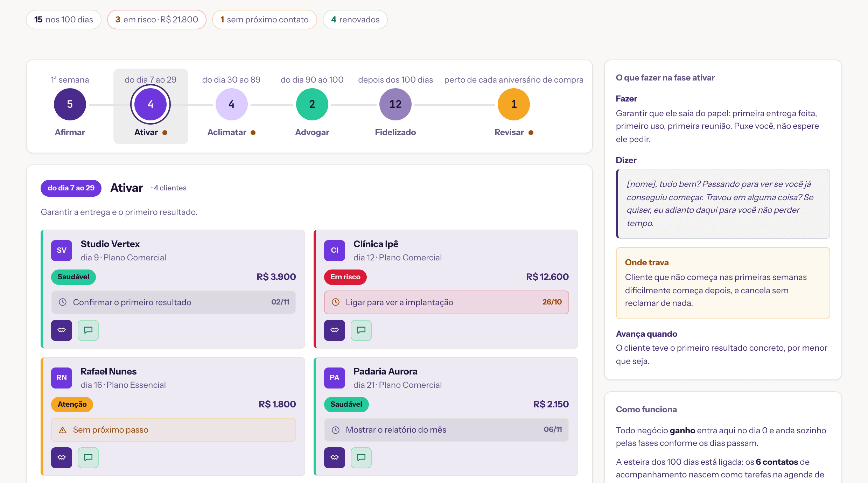Click handshake icon on Rafael Nunes card
This screenshot has width=868, height=483.
62,457
